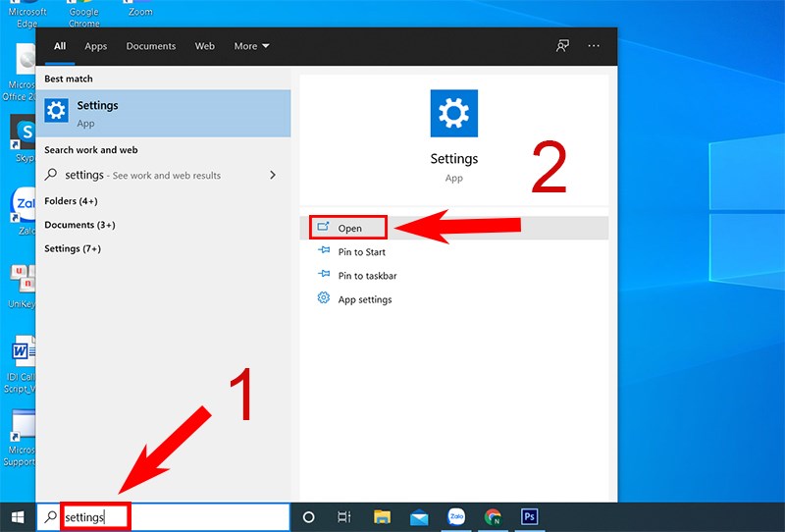
Task: Open Google Chrome from the taskbar
Action: pyautogui.click(x=494, y=517)
